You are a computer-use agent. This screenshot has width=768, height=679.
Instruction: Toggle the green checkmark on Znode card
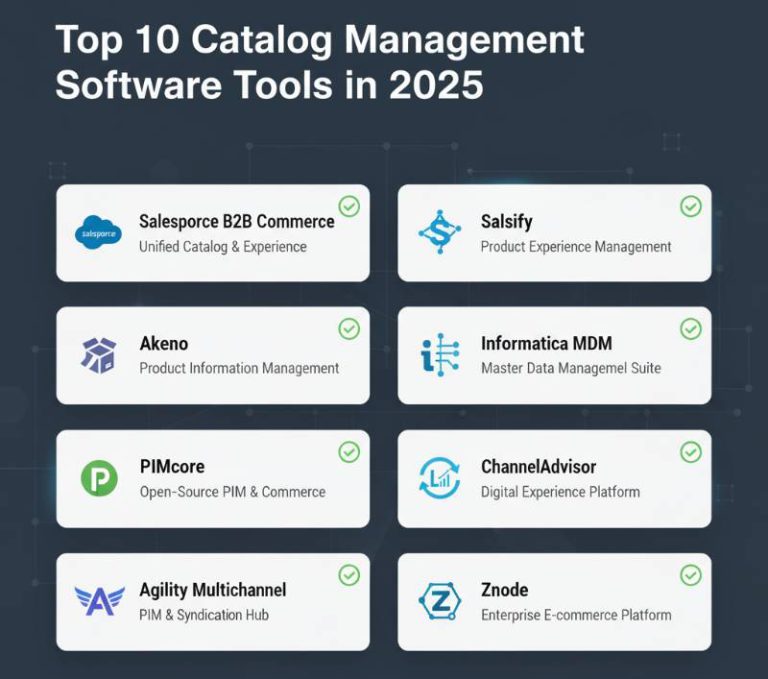pyautogui.click(x=691, y=575)
